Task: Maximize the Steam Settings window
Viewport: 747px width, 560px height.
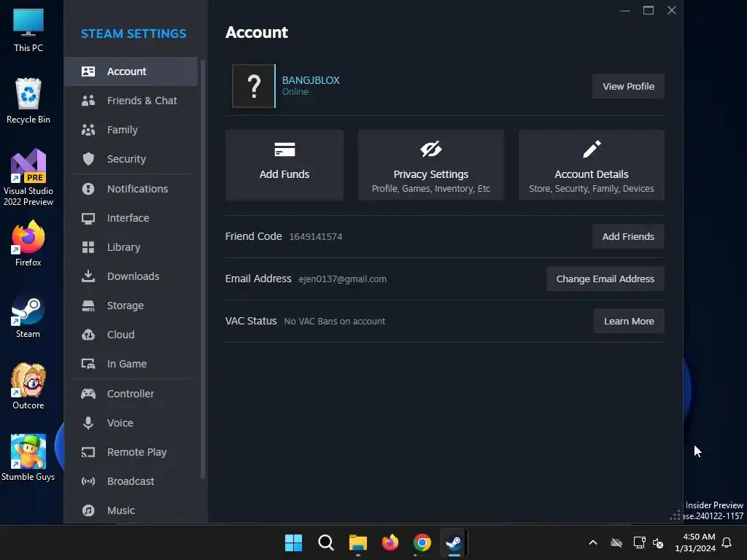Action: (x=648, y=10)
